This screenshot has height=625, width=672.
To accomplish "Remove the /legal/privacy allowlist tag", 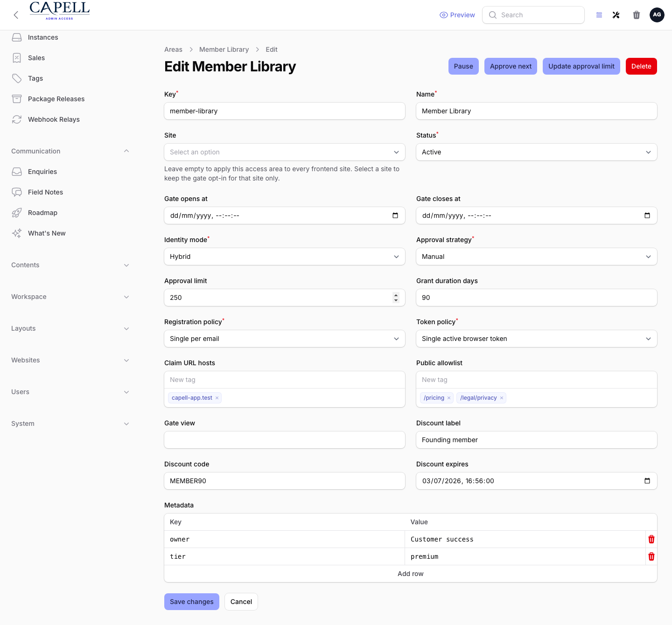I will 502,398.
